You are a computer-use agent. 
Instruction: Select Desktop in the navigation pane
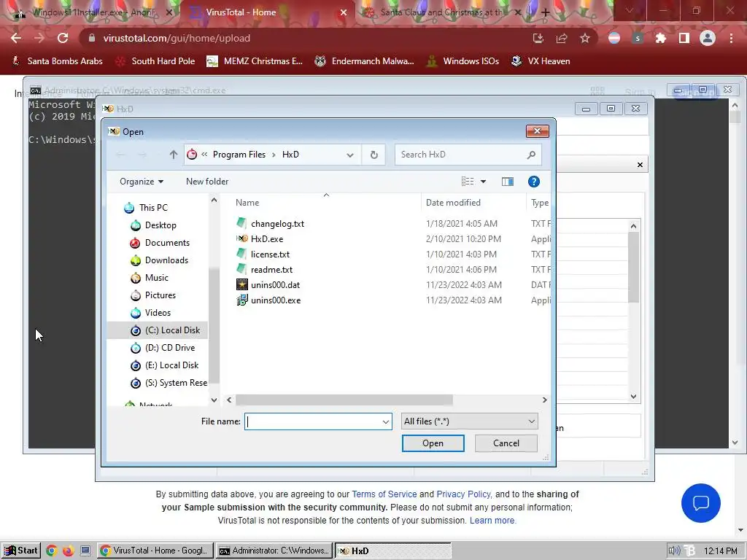click(x=160, y=225)
